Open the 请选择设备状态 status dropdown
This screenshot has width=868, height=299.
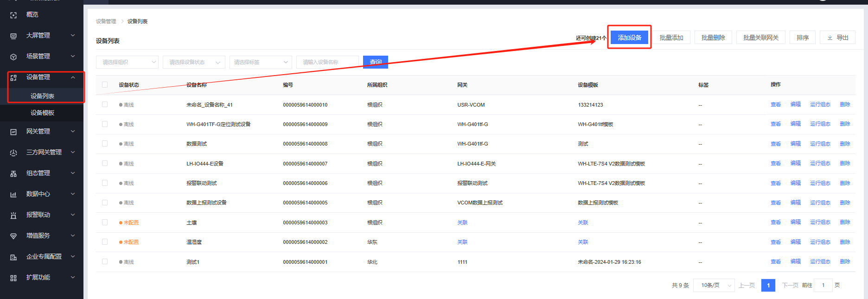click(x=194, y=62)
